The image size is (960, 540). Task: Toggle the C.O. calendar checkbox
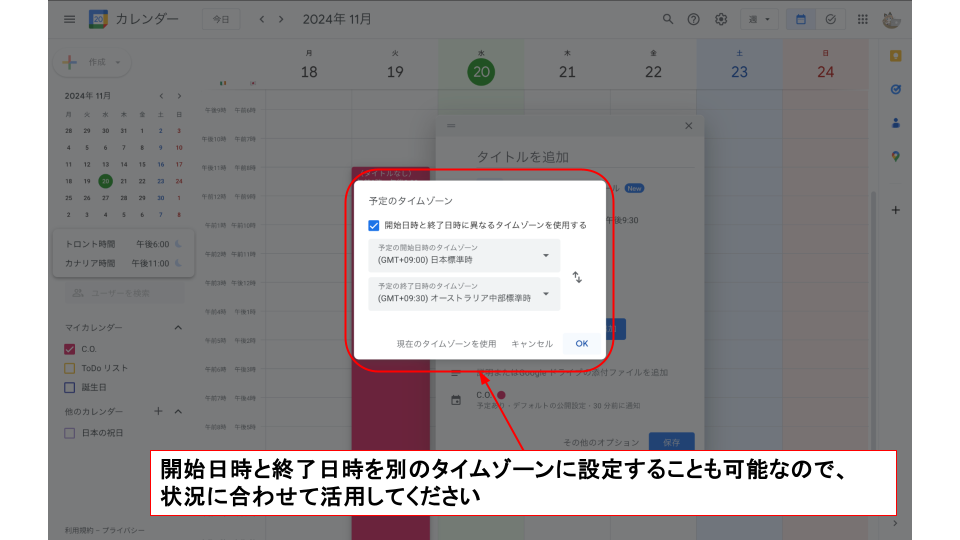(70, 349)
